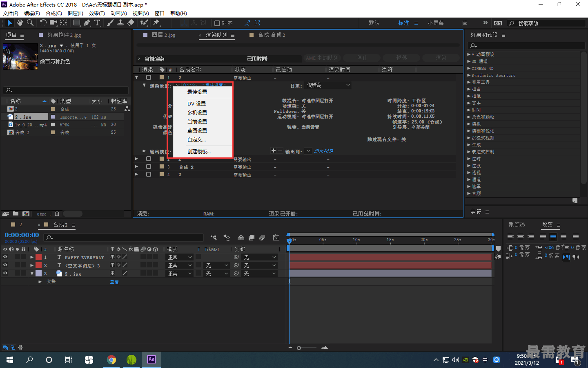Click the center-align text icon in Paragraph panel

[521, 237]
